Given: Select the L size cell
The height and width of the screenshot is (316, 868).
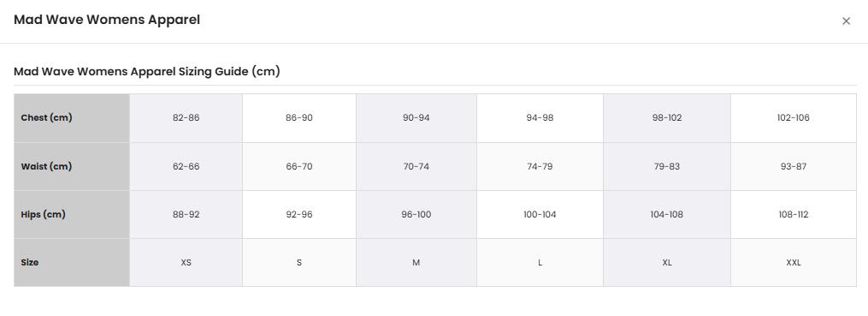Looking at the screenshot, I should [x=540, y=262].
